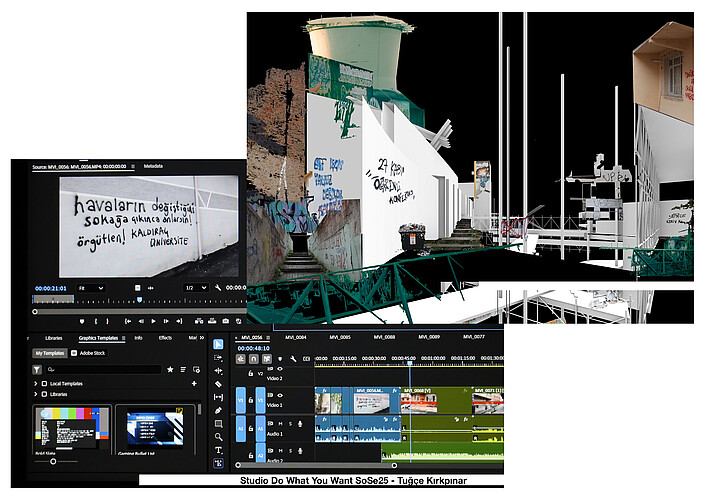Screen dimensions: 707x500
Task: Open the Metadata tab
Action: point(154,166)
